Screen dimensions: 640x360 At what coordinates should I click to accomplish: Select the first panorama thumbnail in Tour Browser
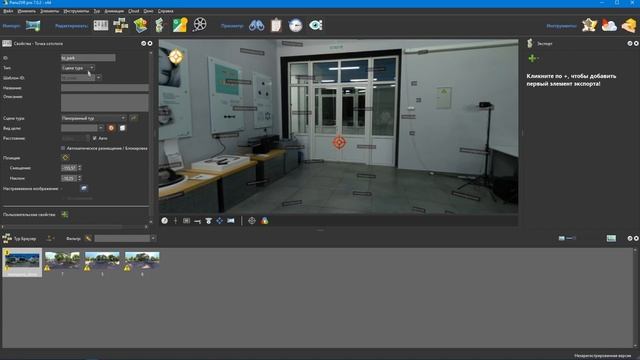(x=22, y=262)
